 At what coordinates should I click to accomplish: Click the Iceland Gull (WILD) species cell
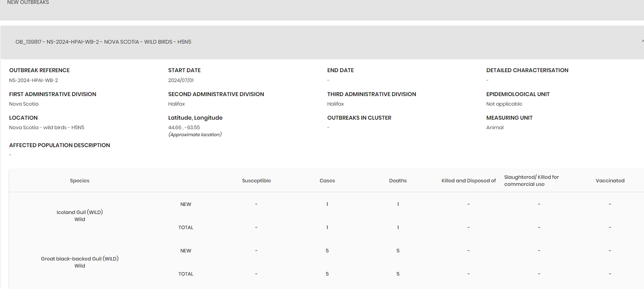80,216
